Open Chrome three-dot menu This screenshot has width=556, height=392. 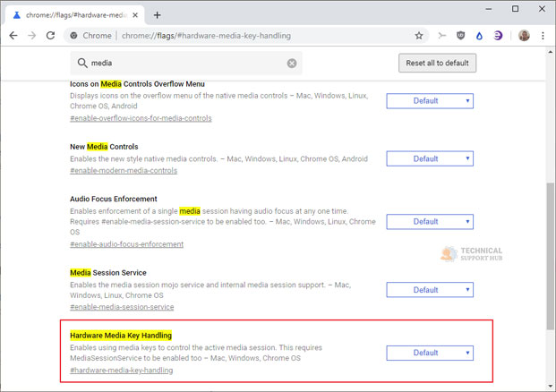(x=543, y=36)
